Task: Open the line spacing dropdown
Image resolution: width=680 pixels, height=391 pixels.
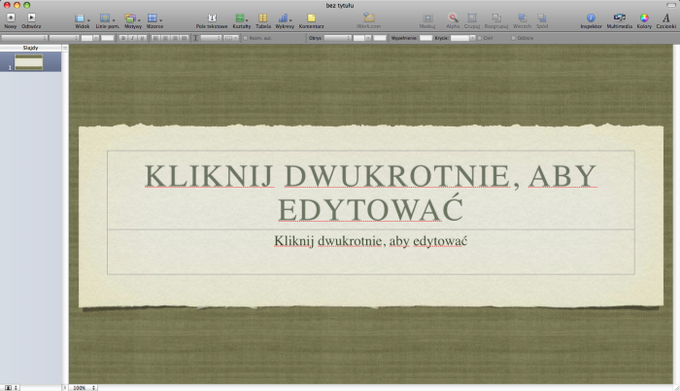Action: (x=211, y=38)
